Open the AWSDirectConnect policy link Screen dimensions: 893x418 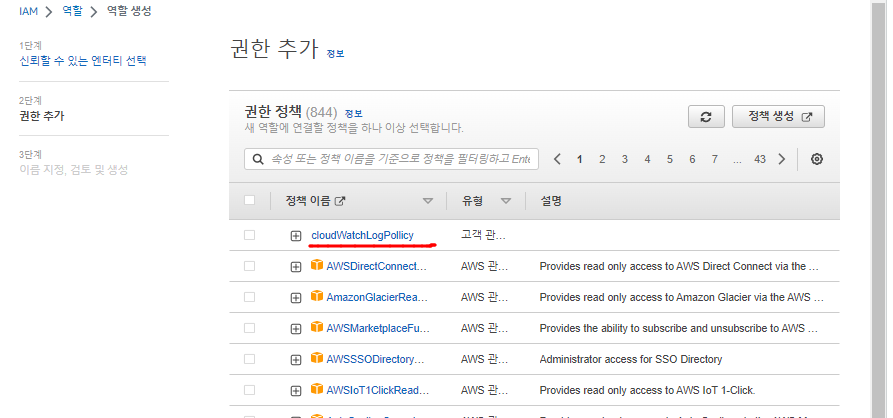[376, 266]
